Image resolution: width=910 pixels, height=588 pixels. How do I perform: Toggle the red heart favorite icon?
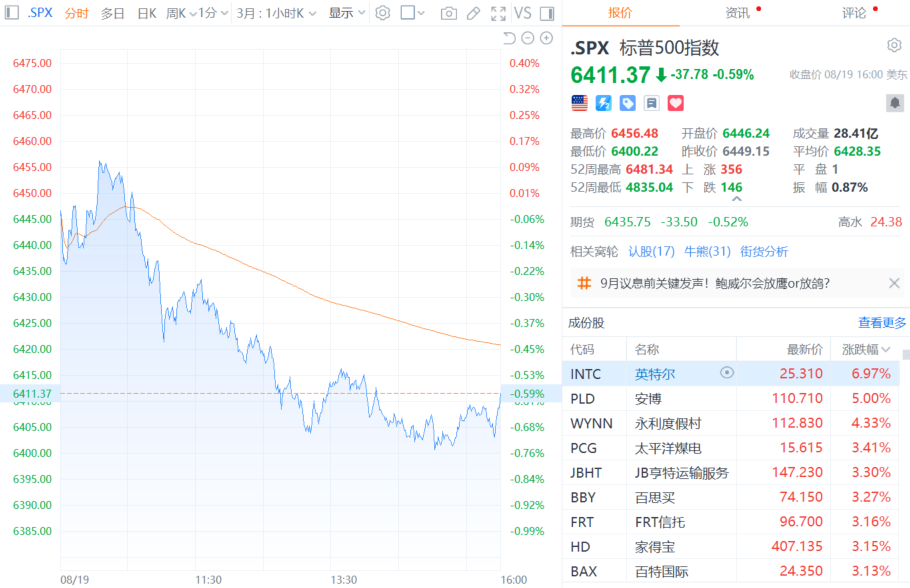(x=676, y=103)
